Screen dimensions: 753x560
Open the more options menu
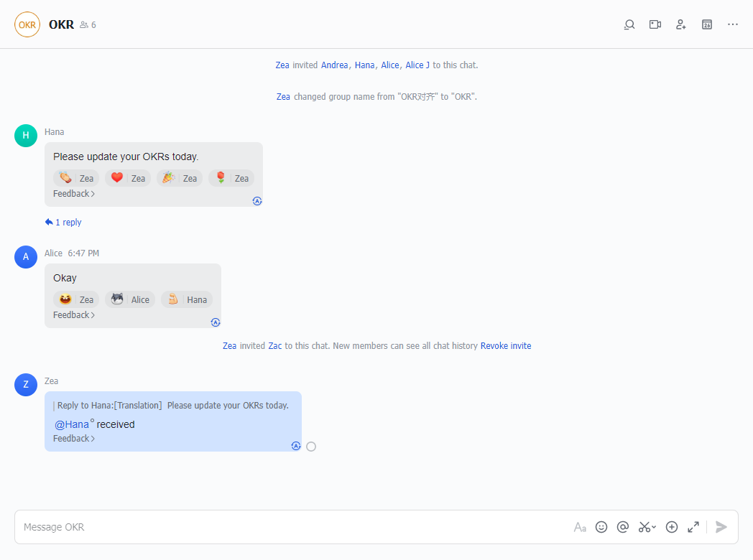coord(733,24)
